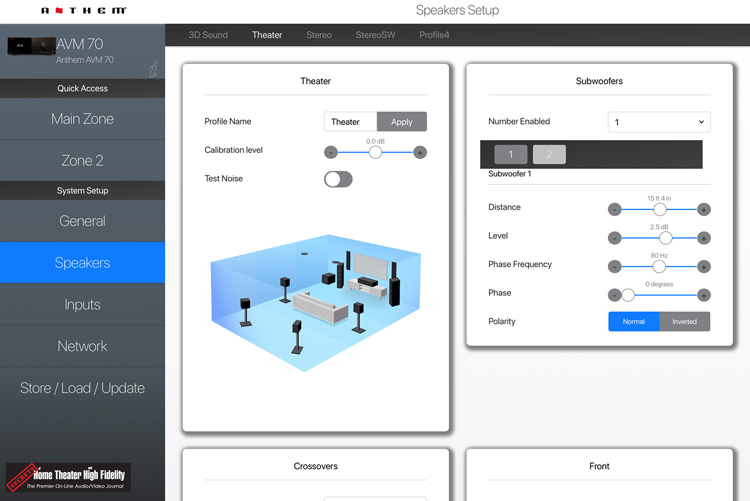The width and height of the screenshot is (750, 501).
Task: Click the minus icon for Calibration level
Action: (x=331, y=152)
